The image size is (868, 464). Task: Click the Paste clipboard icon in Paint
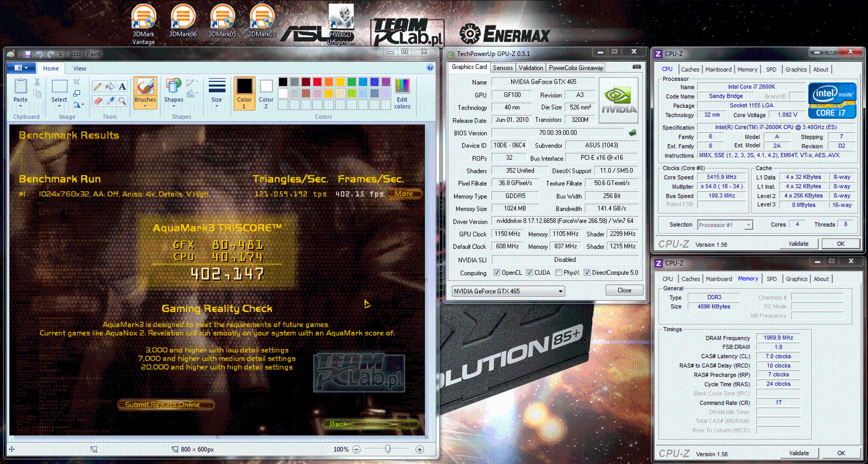pos(21,86)
